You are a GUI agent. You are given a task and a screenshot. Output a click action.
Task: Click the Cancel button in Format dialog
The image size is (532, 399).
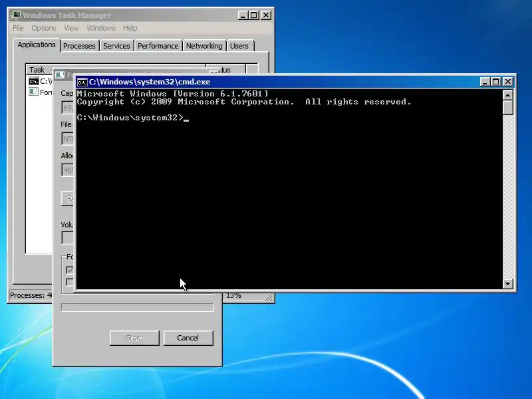coord(188,338)
